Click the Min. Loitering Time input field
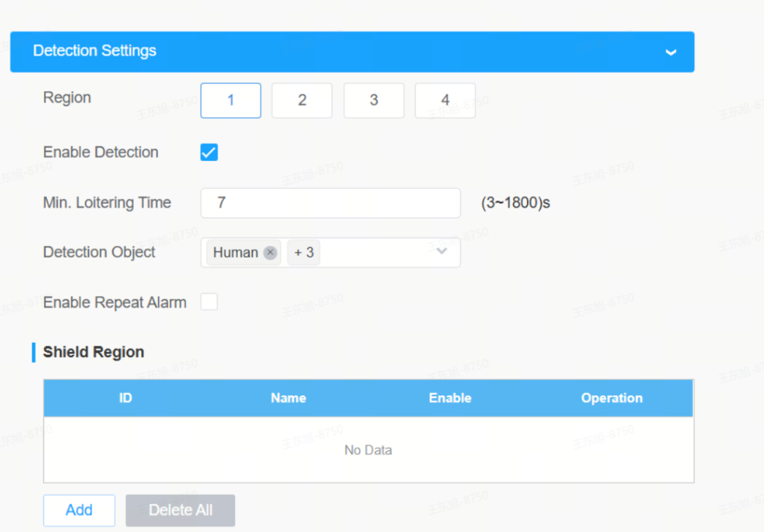The height and width of the screenshot is (532, 764). coord(330,203)
